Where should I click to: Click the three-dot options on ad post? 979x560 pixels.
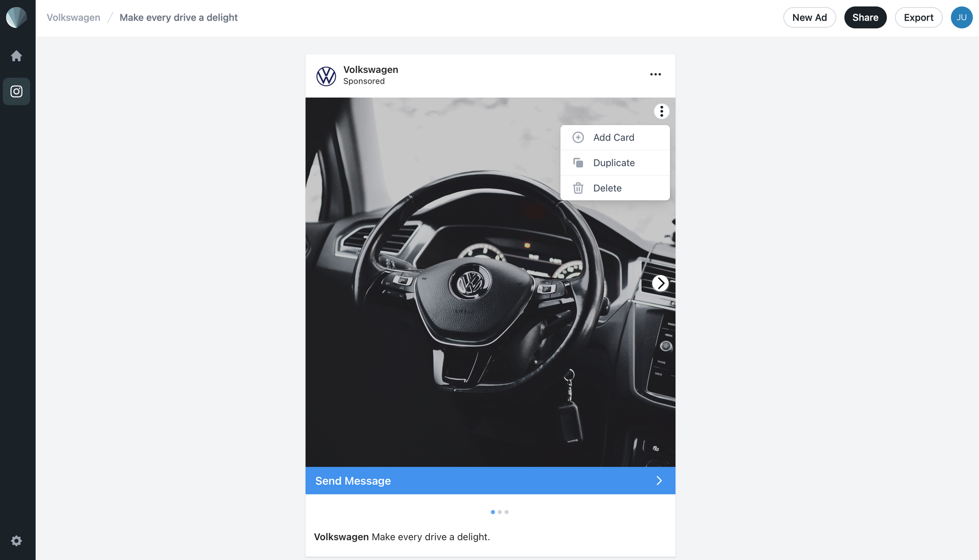(655, 74)
